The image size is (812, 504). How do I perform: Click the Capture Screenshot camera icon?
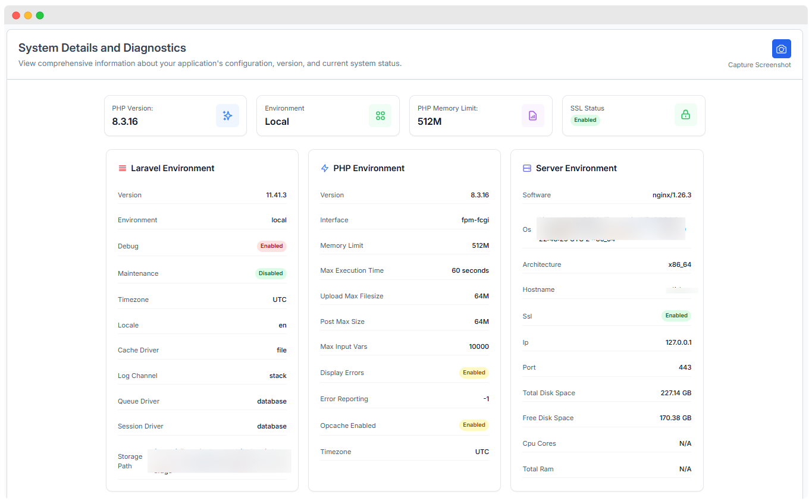pyautogui.click(x=781, y=49)
